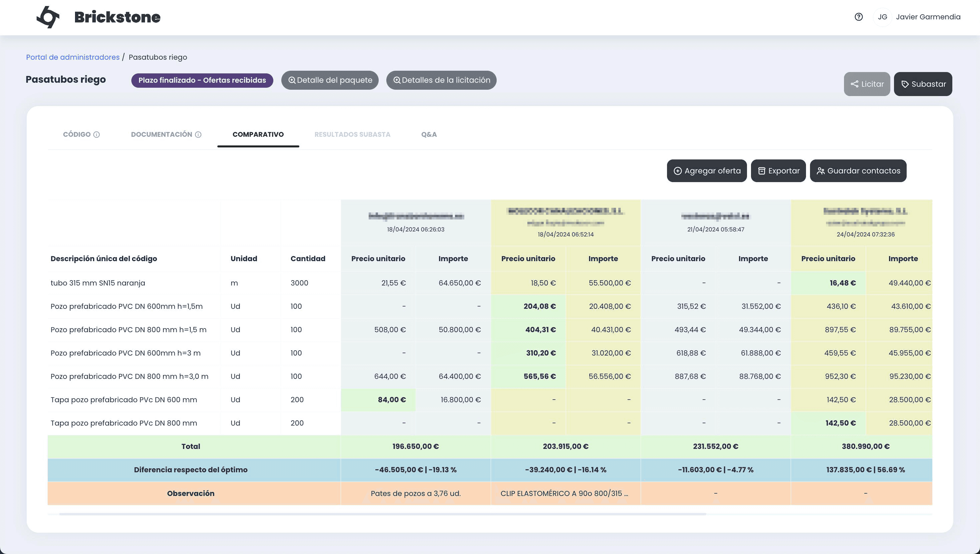Image resolution: width=980 pixels, height=554 pixels.
Task: Click the tag icon on Subastar button
Action: (x=905, y=84)
